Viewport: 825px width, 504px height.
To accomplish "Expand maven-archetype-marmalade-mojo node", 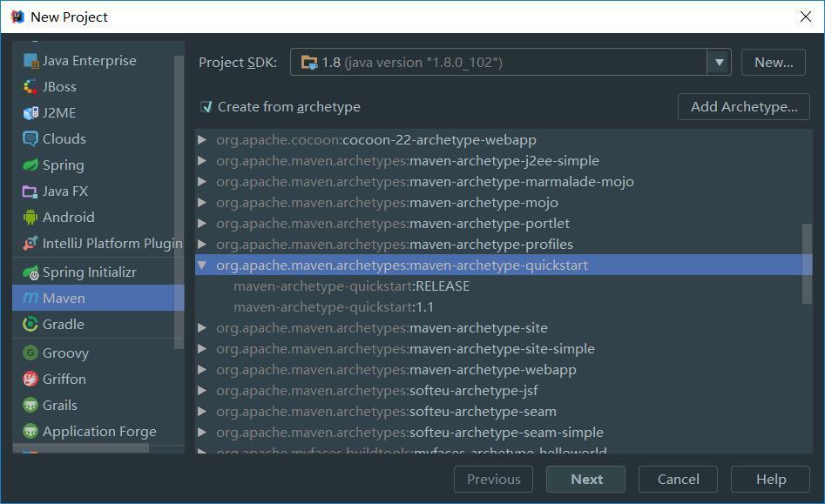I will click(201, 182).
